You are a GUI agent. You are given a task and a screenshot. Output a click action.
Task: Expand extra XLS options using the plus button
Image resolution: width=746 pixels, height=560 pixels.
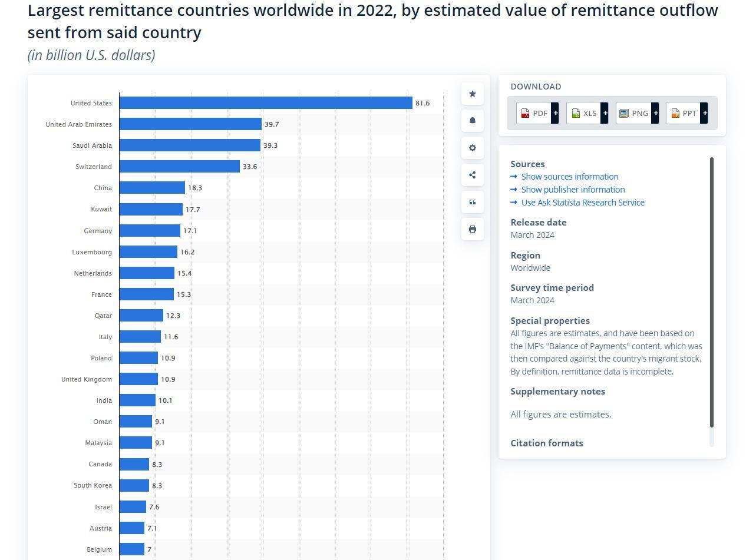[605, 112]
